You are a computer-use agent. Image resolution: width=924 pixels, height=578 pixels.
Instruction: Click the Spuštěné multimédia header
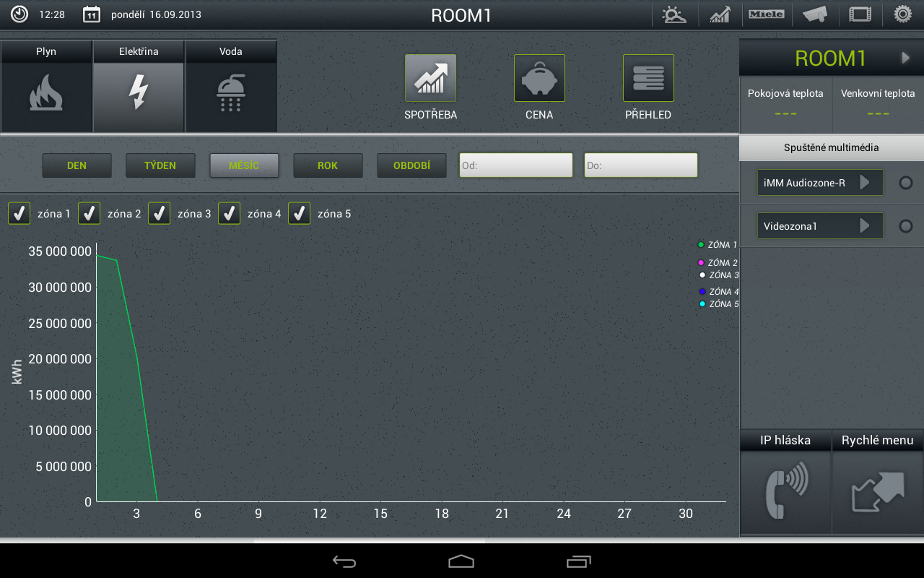[x=832, y=147]
